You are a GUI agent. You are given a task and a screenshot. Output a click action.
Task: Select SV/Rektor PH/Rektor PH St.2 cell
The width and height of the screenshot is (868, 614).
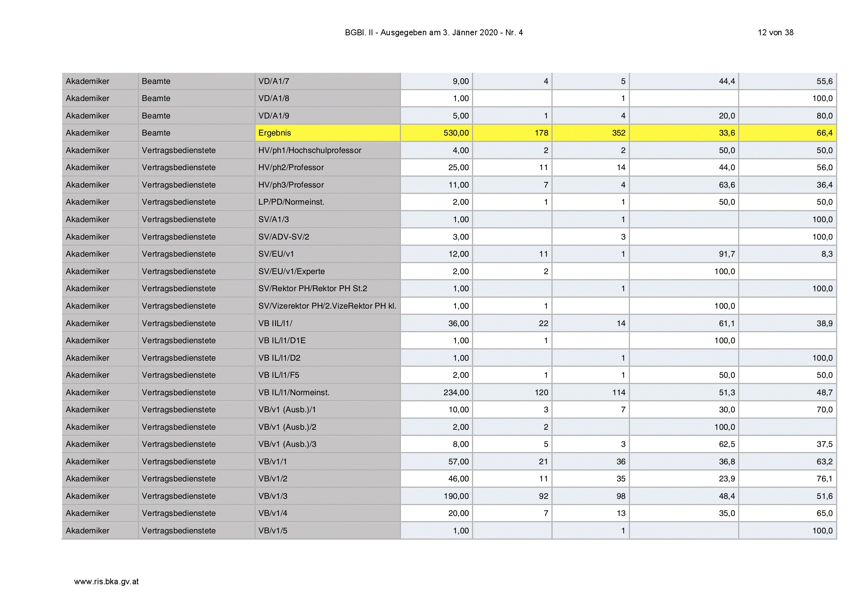point(328,288)
